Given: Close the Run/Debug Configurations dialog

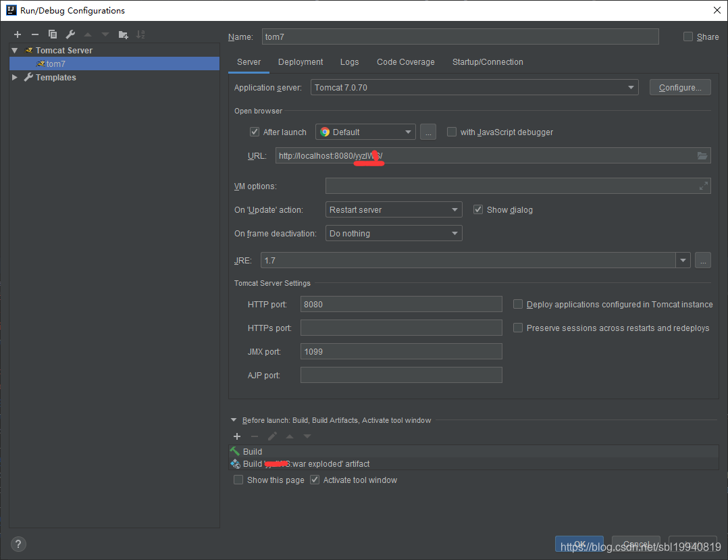Looking at the screenshot, I should click(x=717, y=10).
